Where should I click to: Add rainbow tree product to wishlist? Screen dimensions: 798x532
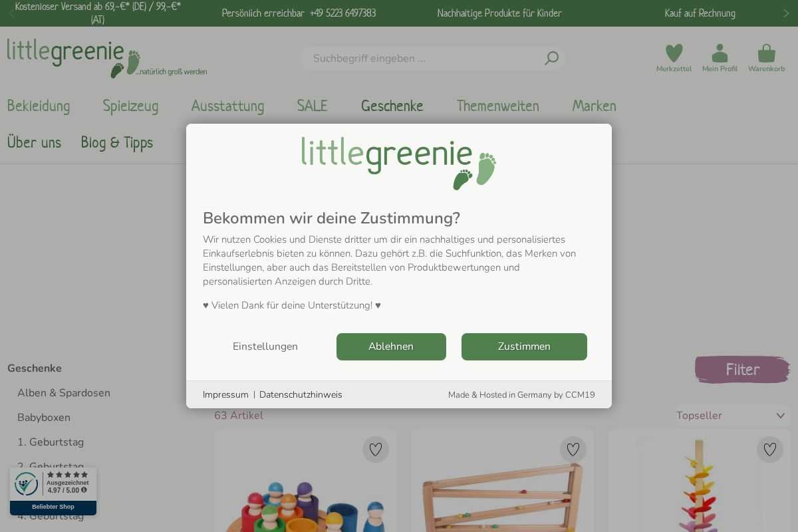pos(770,450)
